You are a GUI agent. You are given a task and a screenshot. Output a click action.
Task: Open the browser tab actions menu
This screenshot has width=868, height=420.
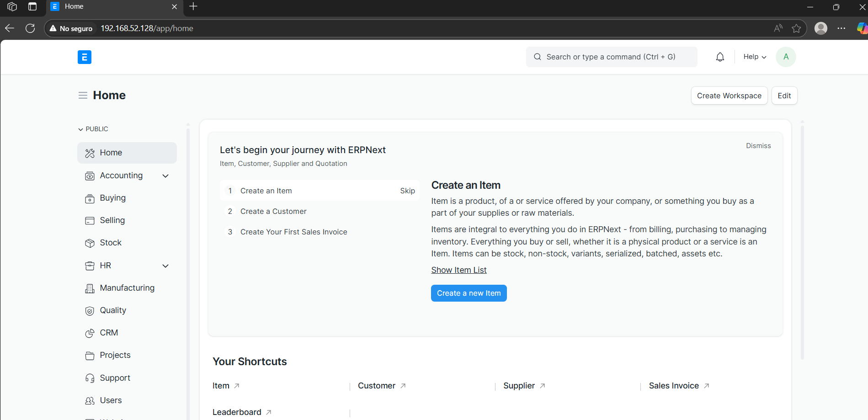[32, 6]
